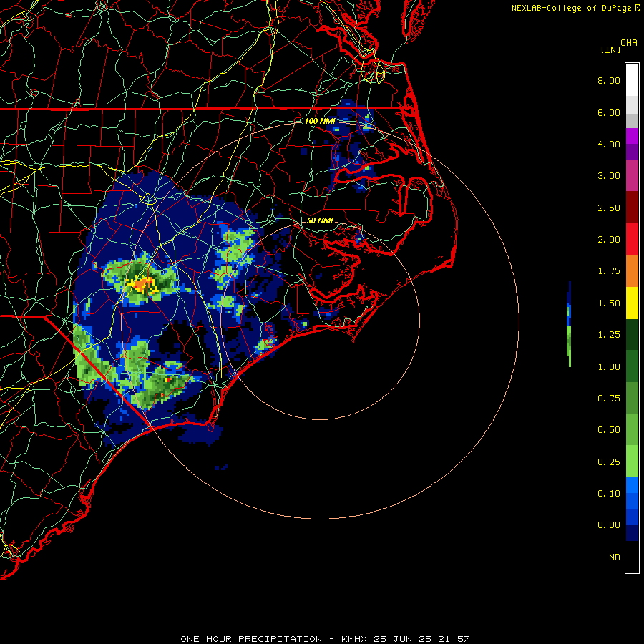Screen dimensions: 644x644
Task: Click the dark red swatch in the color scale
Action: (x=632, y=208)
